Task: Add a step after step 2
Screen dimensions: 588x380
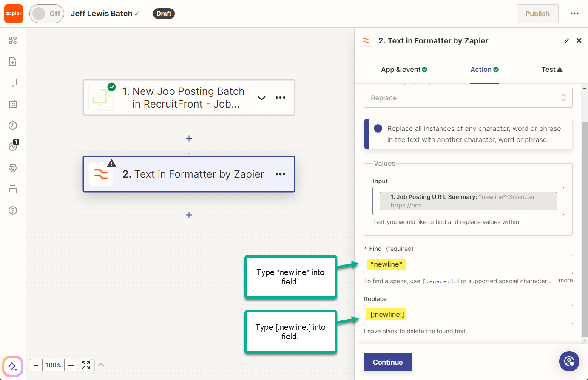Action: click(x=189, y=215)
